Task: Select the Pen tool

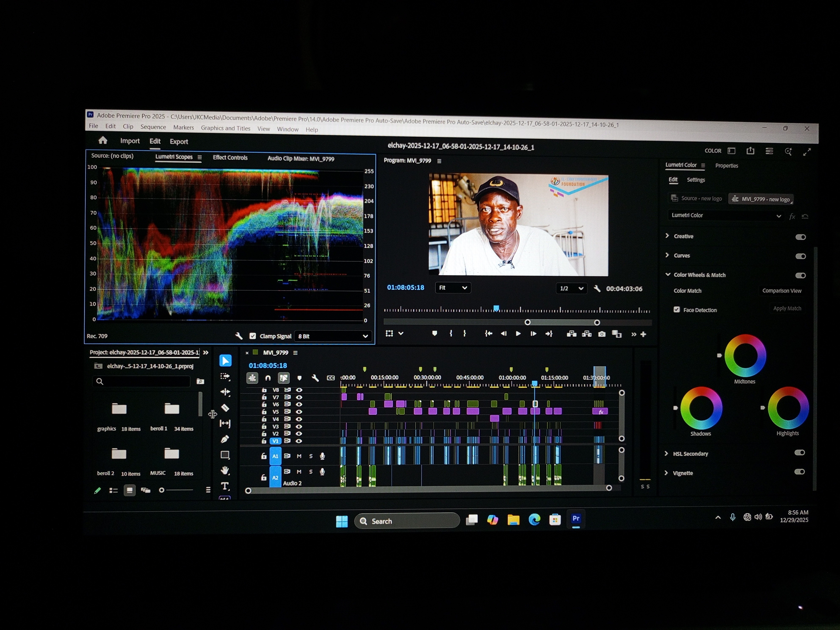Action: click(x=225, y=439)
